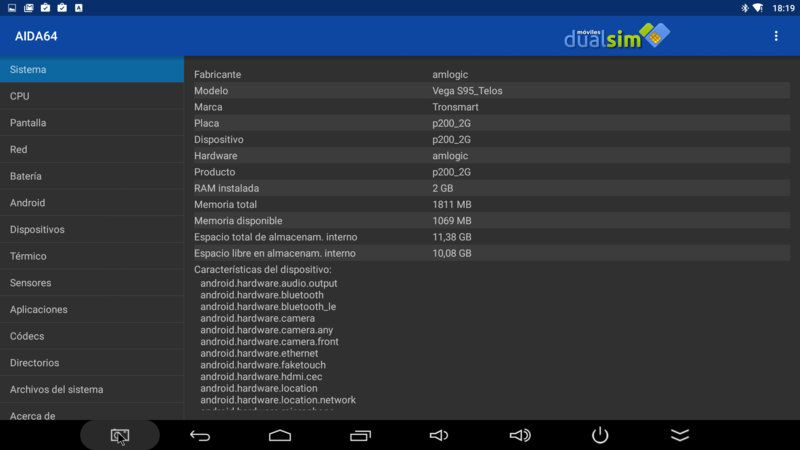Tap the power icon in navigation bar
The width and height of the screenshot is (800, 450).
coord(600,435)
